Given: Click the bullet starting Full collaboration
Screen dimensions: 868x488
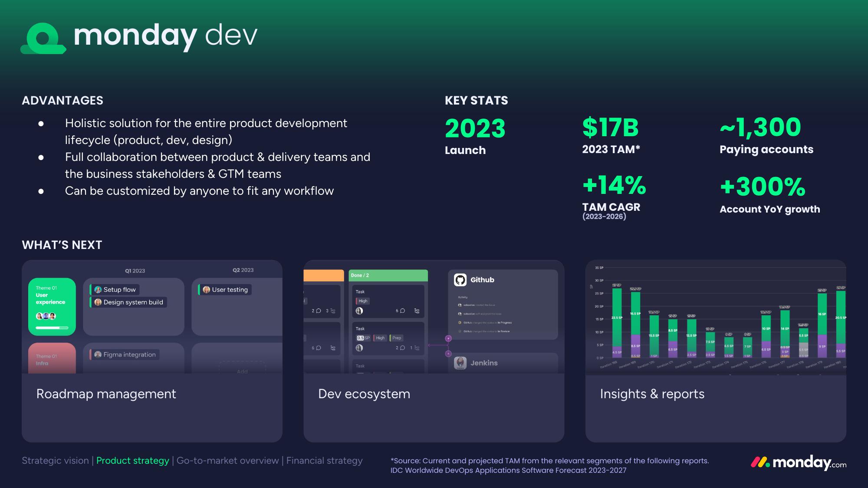Looking at the screenshot, I should [217, 165].
